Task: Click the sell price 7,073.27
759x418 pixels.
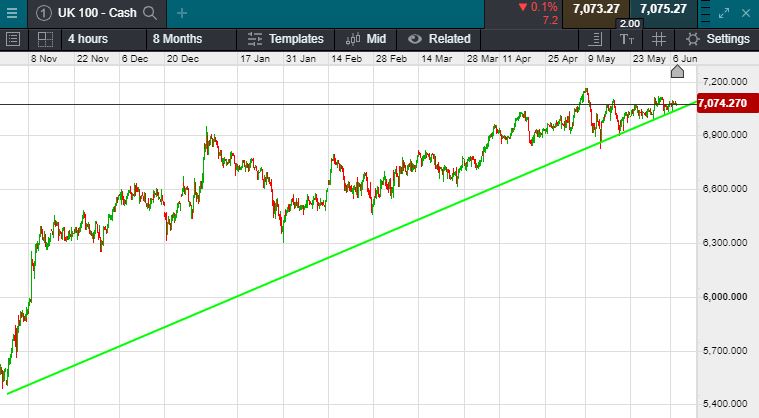Action: point(596,9)
